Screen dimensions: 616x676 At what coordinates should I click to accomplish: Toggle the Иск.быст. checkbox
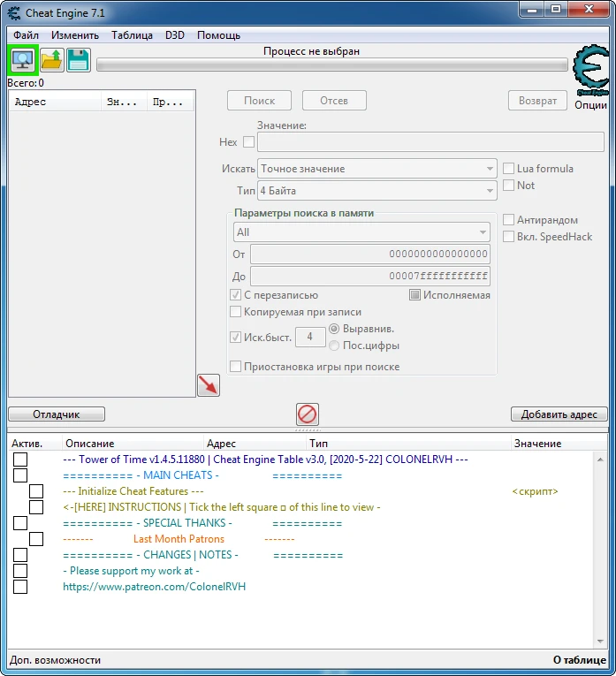(235, 337)
